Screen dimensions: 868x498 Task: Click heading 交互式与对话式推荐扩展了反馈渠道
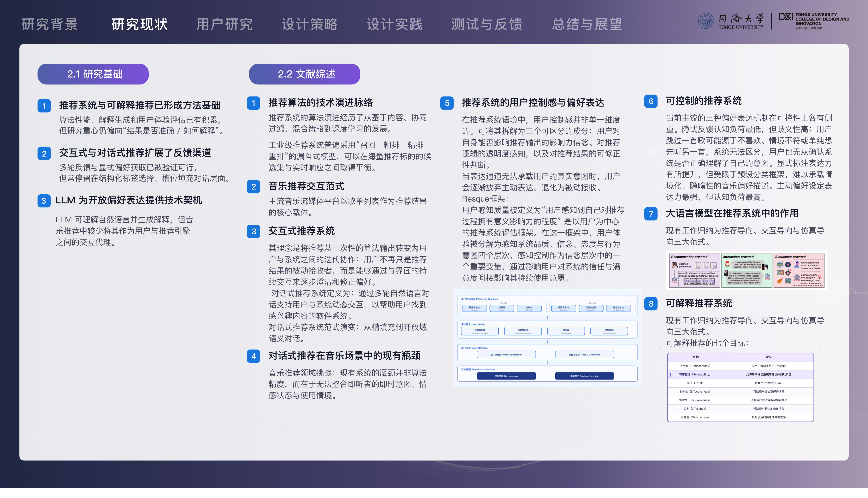coord(135,153)
